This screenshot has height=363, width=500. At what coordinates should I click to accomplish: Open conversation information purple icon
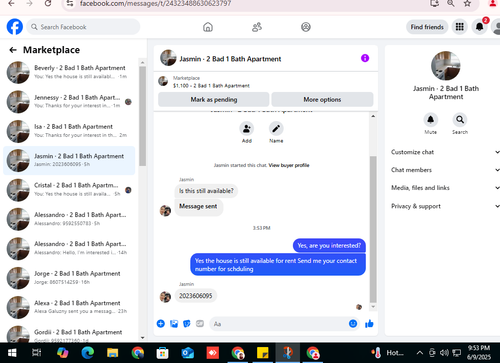click(x=365, y=58)
